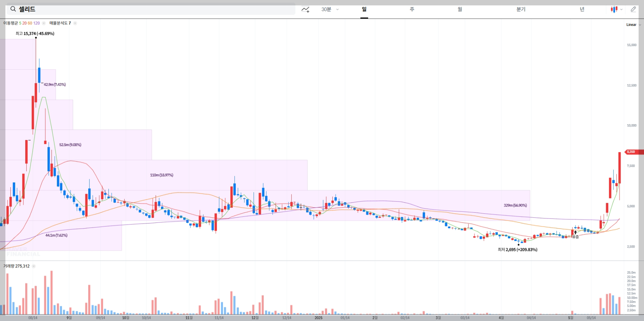Click the 10,000 price axis label

pyautogui.click(x=632, y=126)
